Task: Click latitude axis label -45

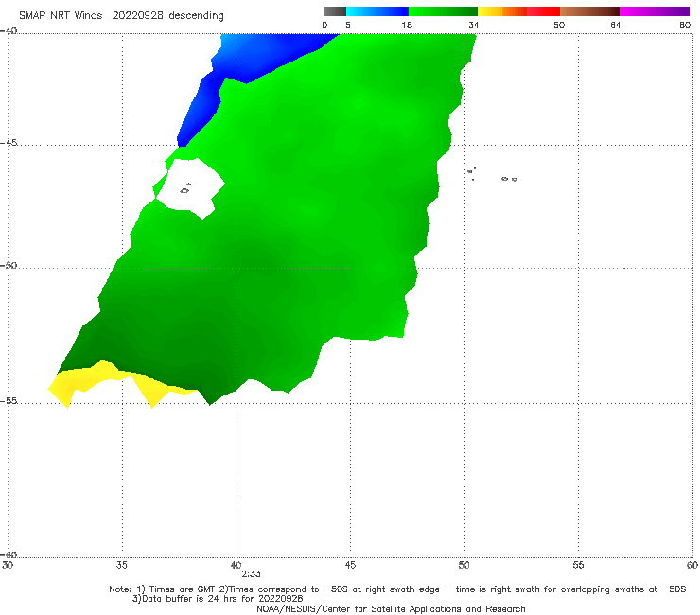Action: click(9, 143)
